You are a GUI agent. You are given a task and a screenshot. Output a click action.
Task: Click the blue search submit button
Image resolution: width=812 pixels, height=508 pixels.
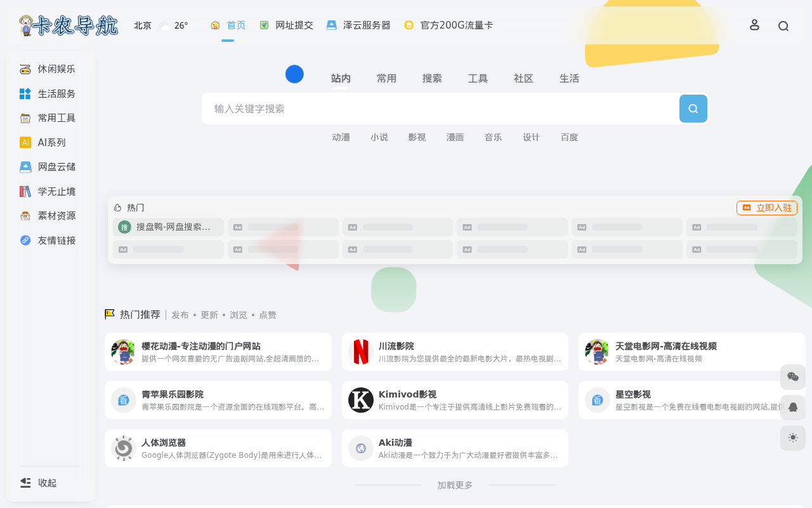[693, 109]
